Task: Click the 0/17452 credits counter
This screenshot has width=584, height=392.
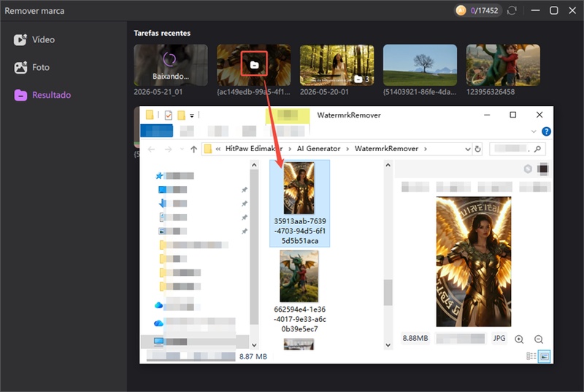Action: tap(484, 10)
